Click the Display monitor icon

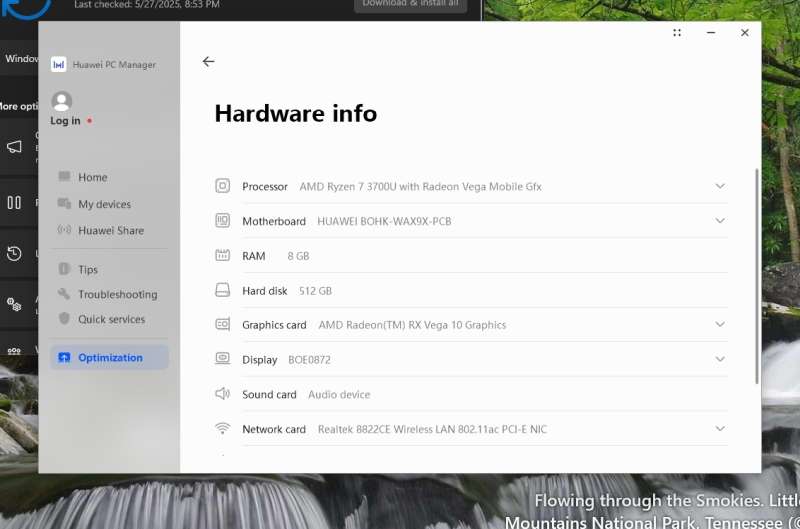222,359
